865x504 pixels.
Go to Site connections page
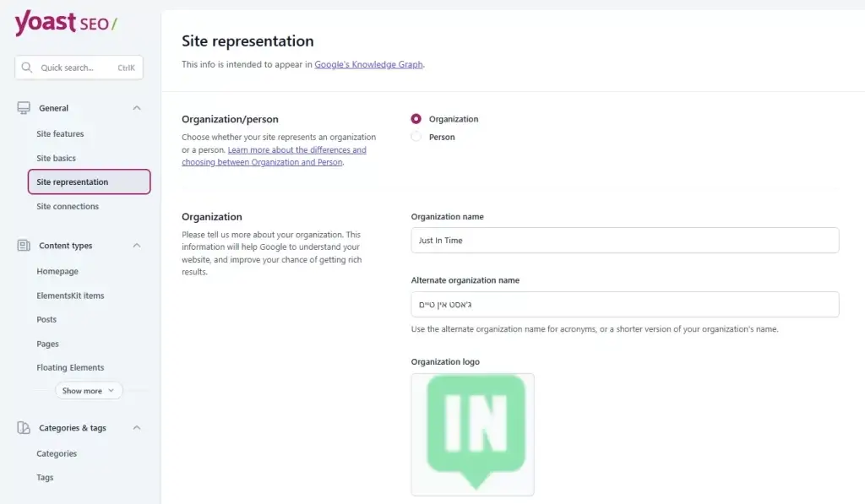68,206
